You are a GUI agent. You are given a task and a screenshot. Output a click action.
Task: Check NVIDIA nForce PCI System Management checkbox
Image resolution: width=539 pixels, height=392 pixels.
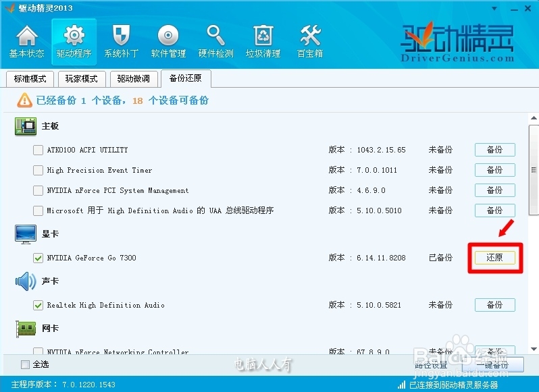click(38, 190)
